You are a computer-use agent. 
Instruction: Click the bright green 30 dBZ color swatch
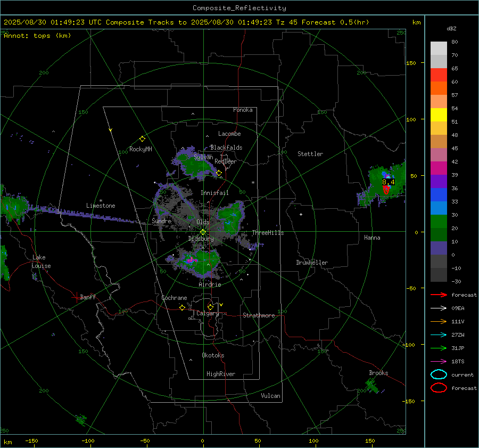click(439, 221)
